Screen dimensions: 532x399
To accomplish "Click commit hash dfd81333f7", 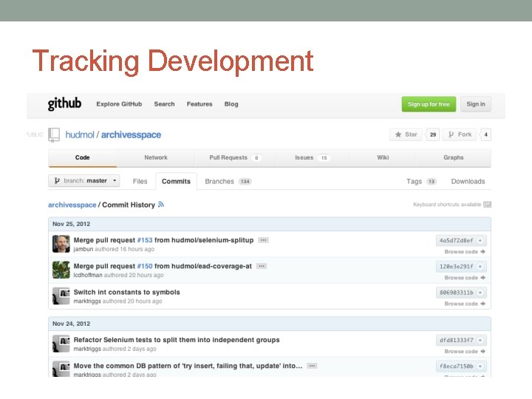I will 457,340.
